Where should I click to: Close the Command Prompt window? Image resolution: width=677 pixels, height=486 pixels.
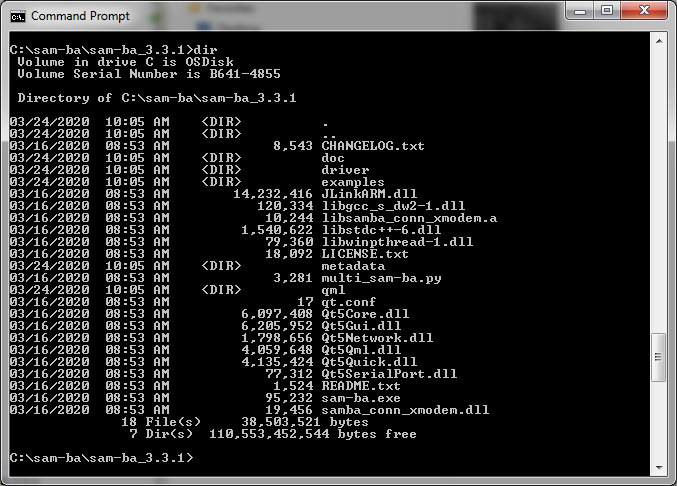645,12
